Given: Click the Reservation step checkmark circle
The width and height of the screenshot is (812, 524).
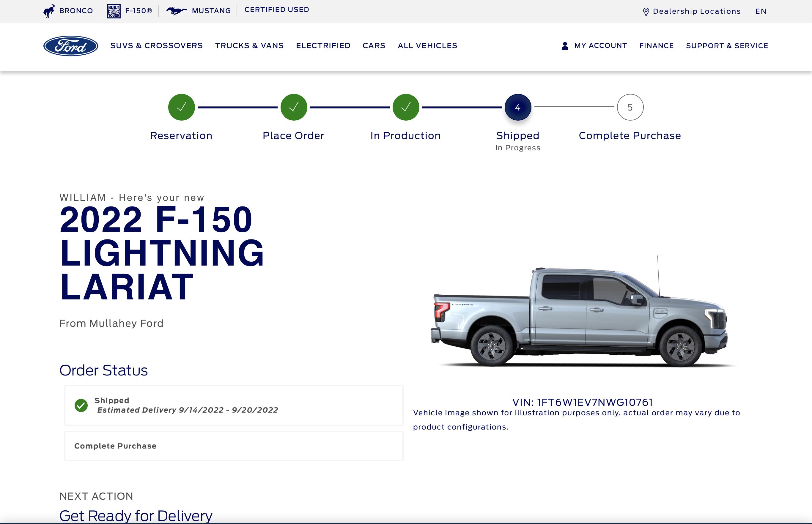Looking at the screenshot, I should [x=182, y=107].
